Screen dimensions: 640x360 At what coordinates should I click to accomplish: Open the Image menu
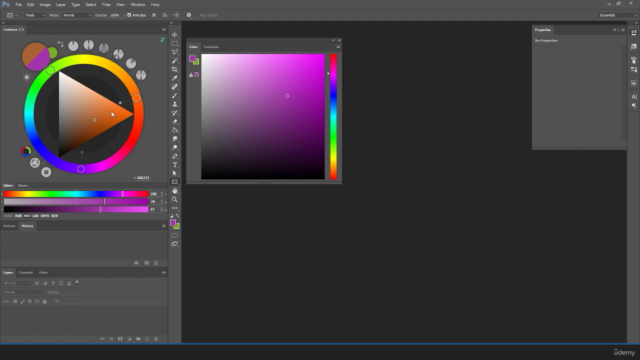tap(45, 4)
